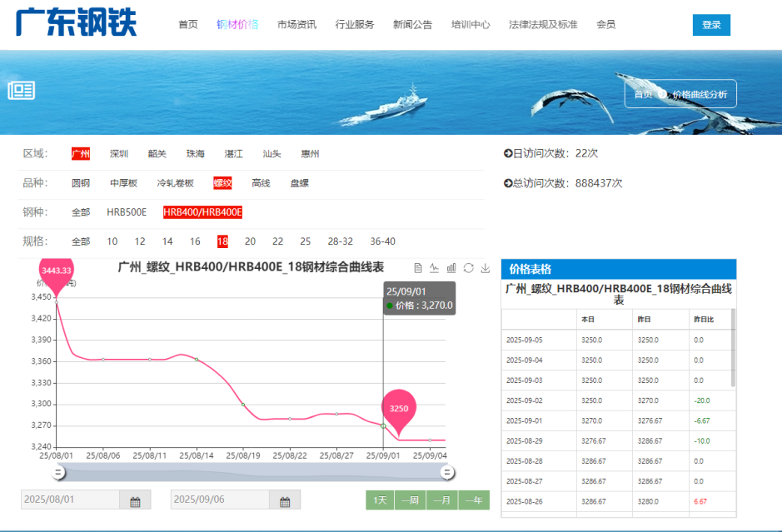Show one-year range with 一年 button
This screenshot has height=532, width=782.
(474, 500)
